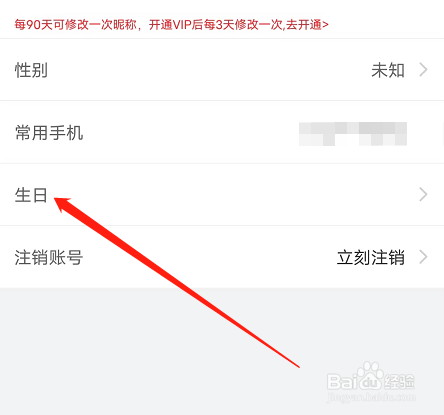444x415 pixels.
Task: Tap the 常用手机 label
Action: pyautogui.click(x=49, y=133)
